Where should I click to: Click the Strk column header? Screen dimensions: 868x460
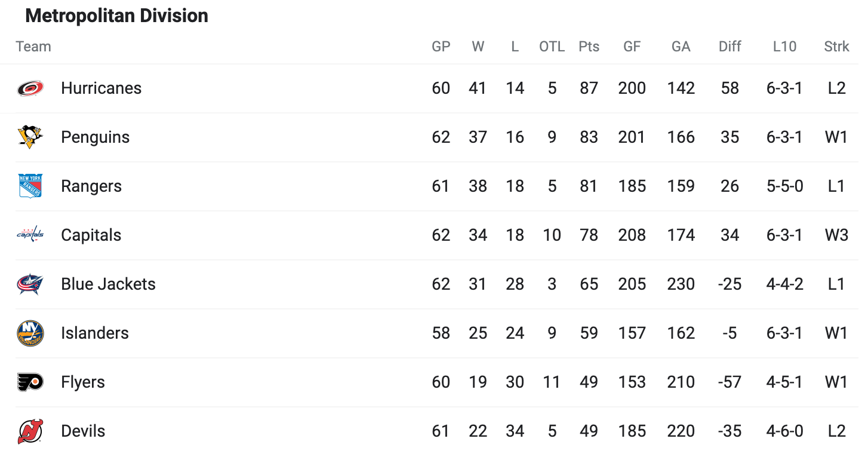tap(836, 47)
